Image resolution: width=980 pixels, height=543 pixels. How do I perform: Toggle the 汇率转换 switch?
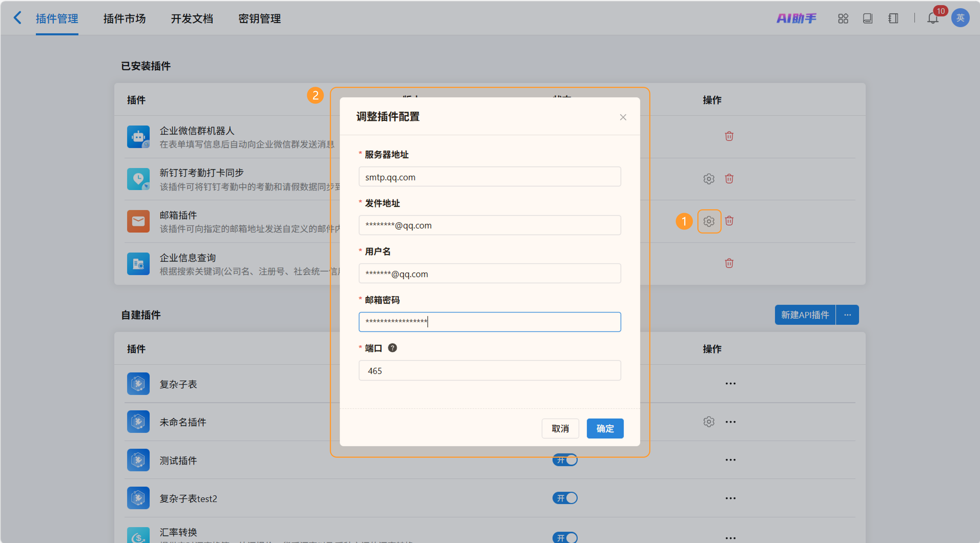pos(565,537)
